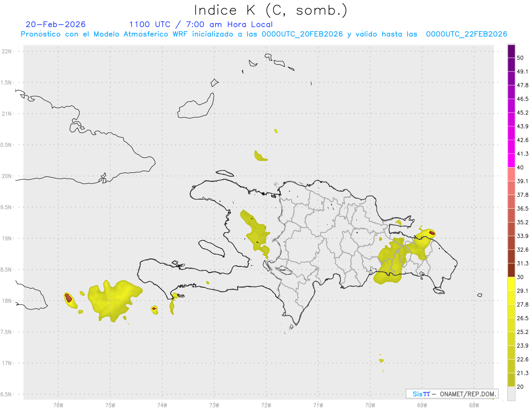532x411 pixels.
Task: Click the colorbar value 25.2
Action: tap(523, 332)
